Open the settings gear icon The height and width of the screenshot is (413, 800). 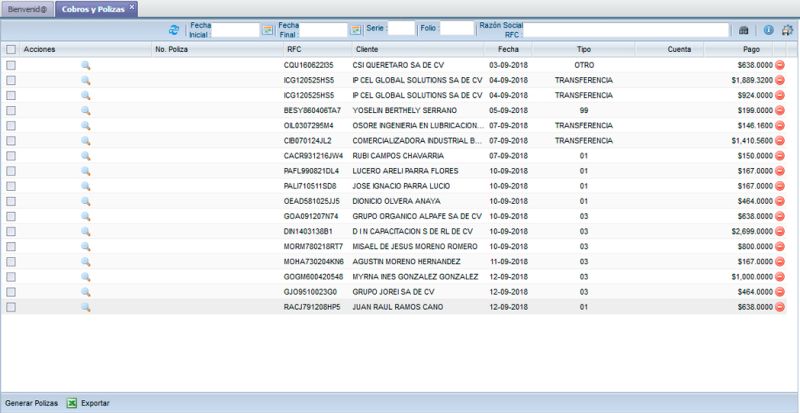coord(788,30)
